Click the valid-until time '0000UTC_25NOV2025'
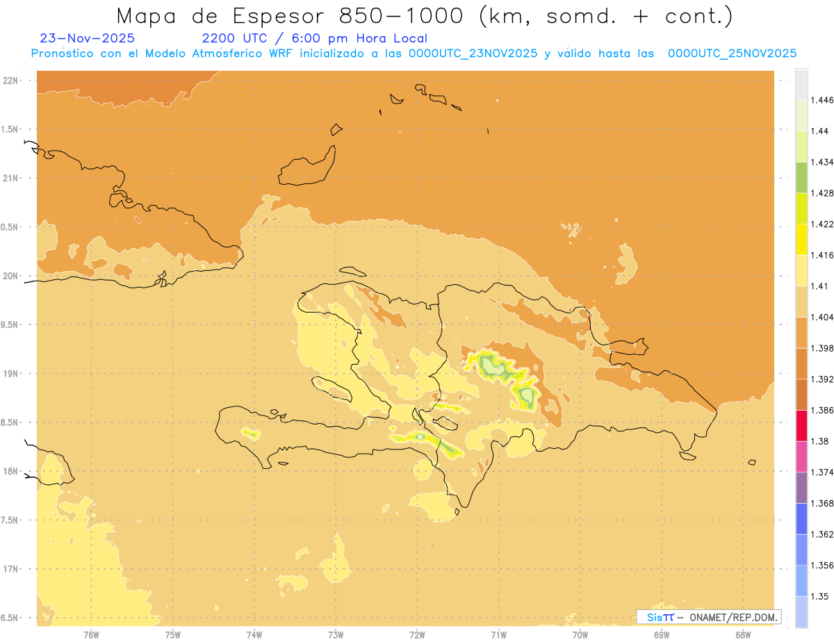The width and height of the screenshot is (834, 644). tap(733, 53)
